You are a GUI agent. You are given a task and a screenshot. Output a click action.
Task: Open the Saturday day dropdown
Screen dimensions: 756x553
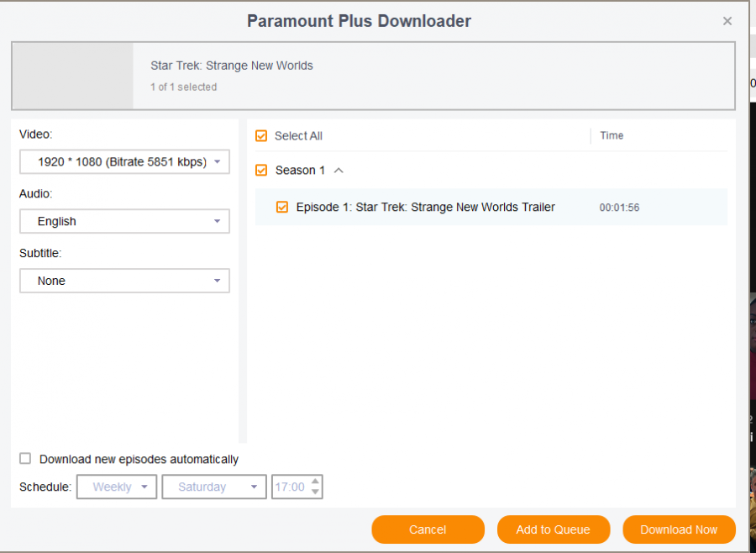(214, 487)
